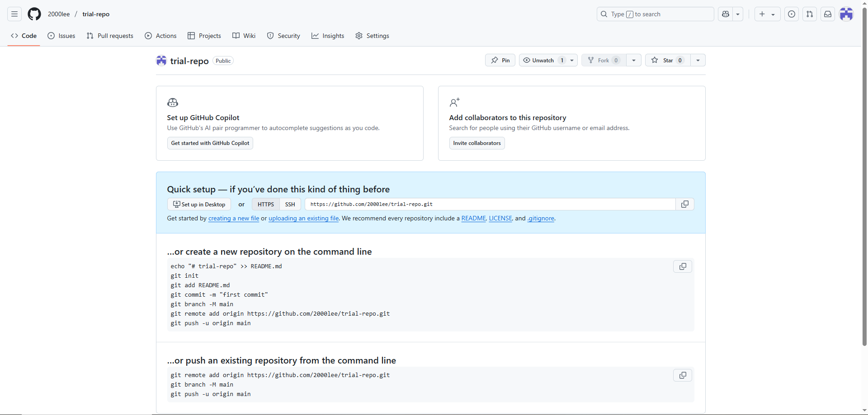868x415 pixels.
Task: Copy the push existing repository commands
Action: (x=683, y=375)
